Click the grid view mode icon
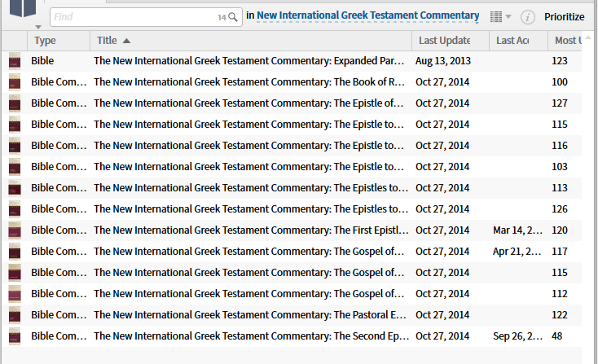This screenshot has height=364, width=598. point(496,17)
